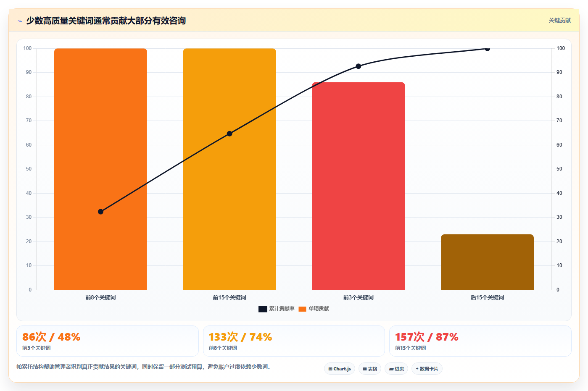Click the 前3个关键词 axis label under the chart
The image size is (588, 391).
(359, 297)
